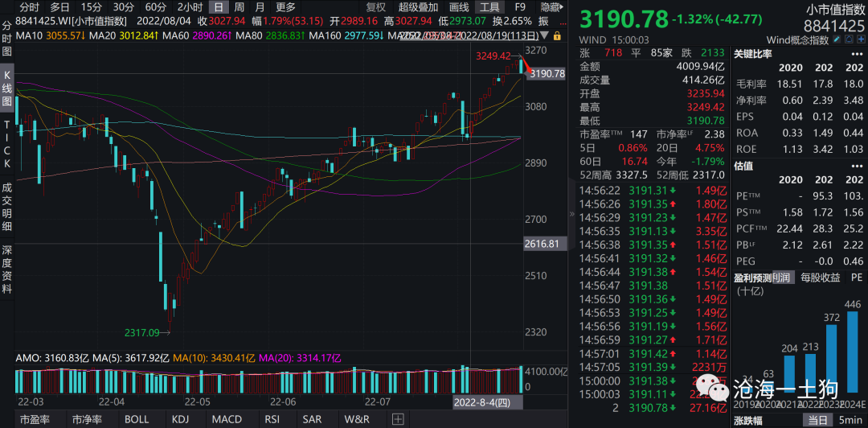Image resolution: width=868 pixels, height=428 pixels.
Task: Select the 周 weekly period
Action: [x=240, y=7]
